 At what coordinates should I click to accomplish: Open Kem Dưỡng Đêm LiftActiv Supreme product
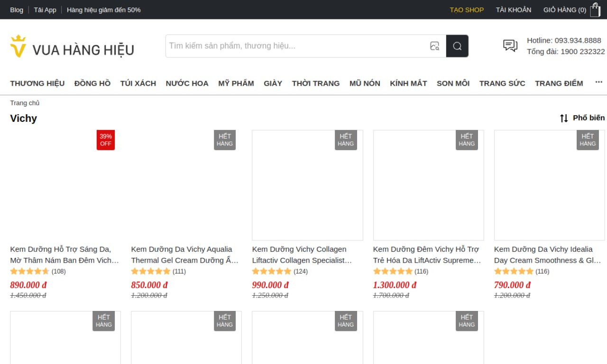click(428, 255)
